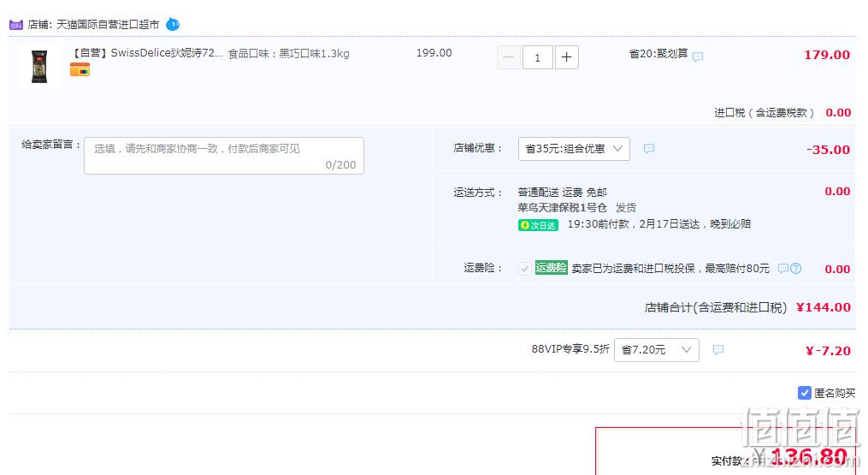Click the unit price 199.00

(x=434, y=53)
